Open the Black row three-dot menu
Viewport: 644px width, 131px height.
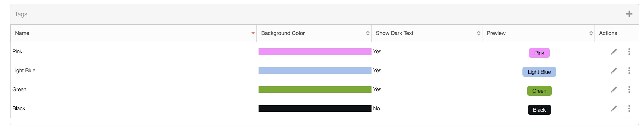tap(629, 108)
